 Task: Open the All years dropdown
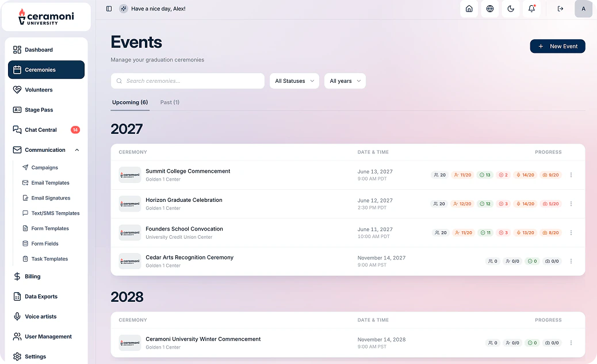[x=345, y=81]
